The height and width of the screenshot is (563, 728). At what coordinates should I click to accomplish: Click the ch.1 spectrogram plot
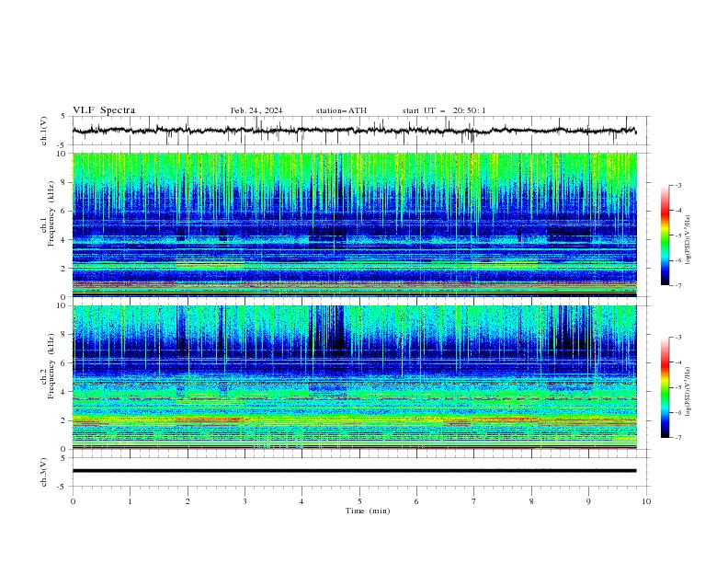[355, 224]
